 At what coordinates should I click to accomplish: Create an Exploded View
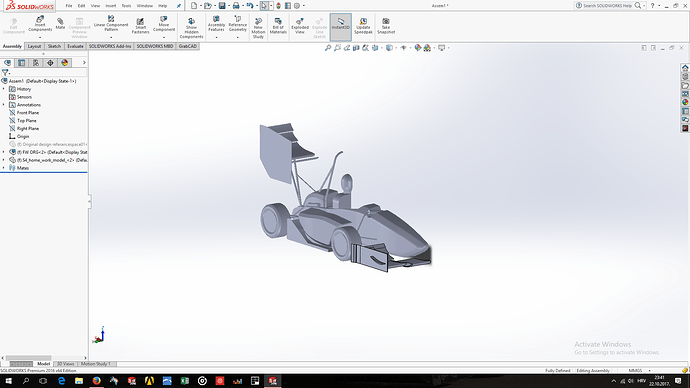(x=300, y=26)
